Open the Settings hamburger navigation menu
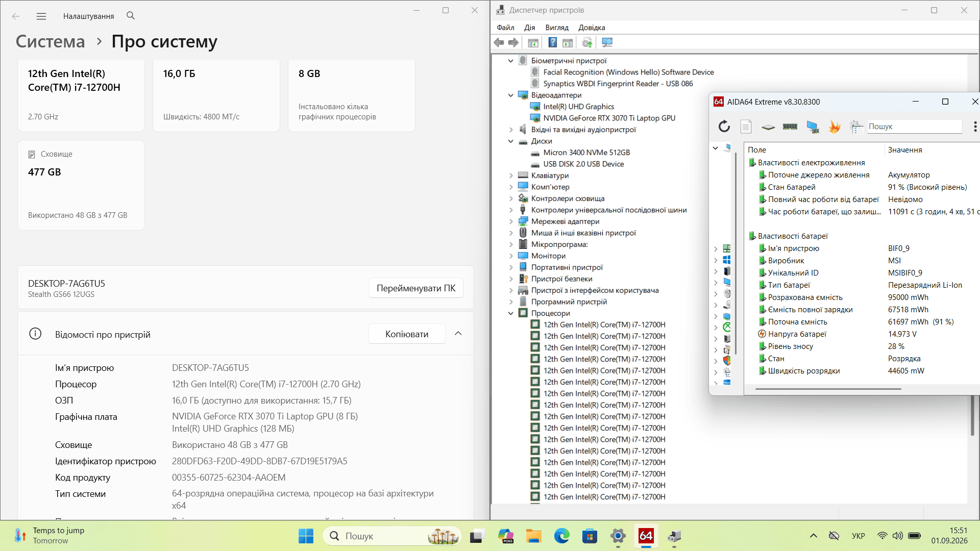Screen dimensions: 980x551 [x=41, y=16]
